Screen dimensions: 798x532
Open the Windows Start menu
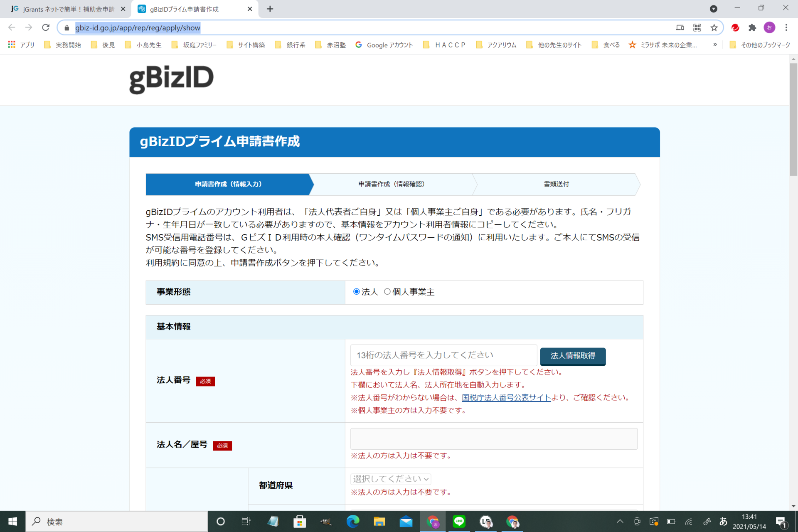click(x=12, y=522)
